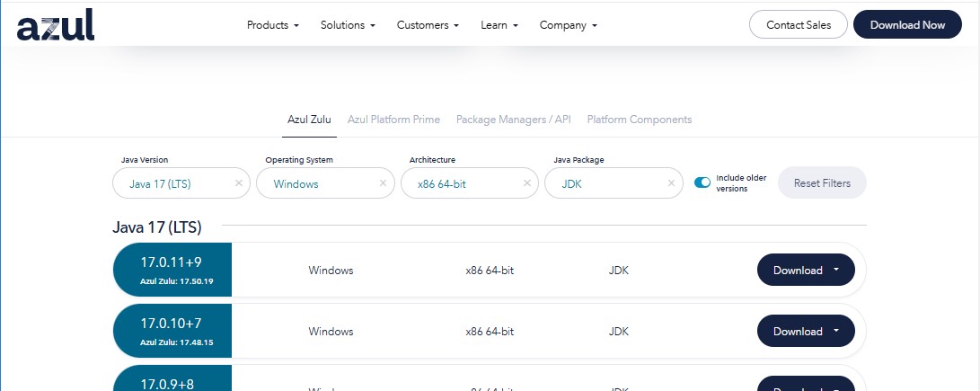Open the Java Package dropdown
Viewport: 980px width, 391px height.
coord(614,183)
